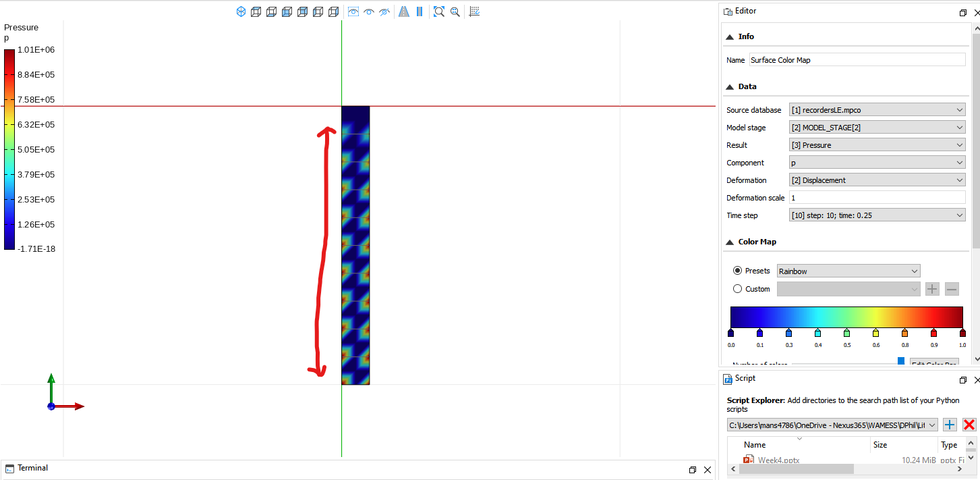Click the fourth view-cube icon in toolbar
Viewport: 980px width, 480px height.
click(287, 11)
